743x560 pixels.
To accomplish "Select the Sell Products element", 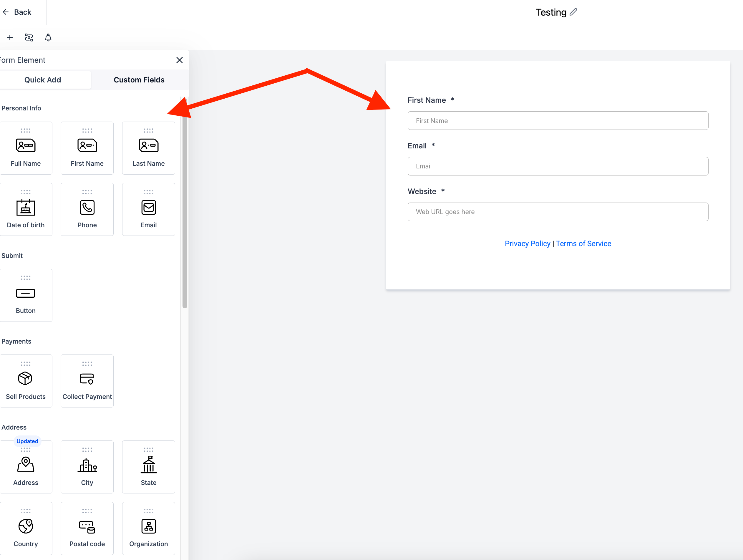I will 26,381.
